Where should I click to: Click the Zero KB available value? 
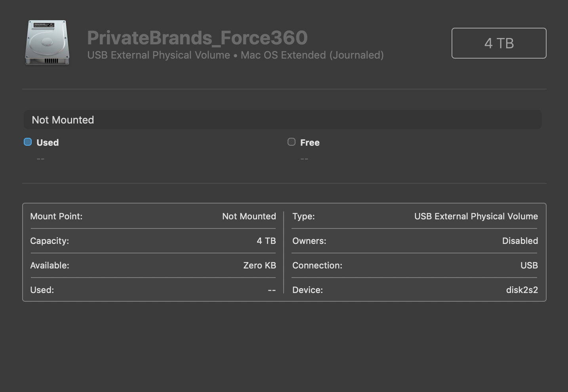pos(259,265)
